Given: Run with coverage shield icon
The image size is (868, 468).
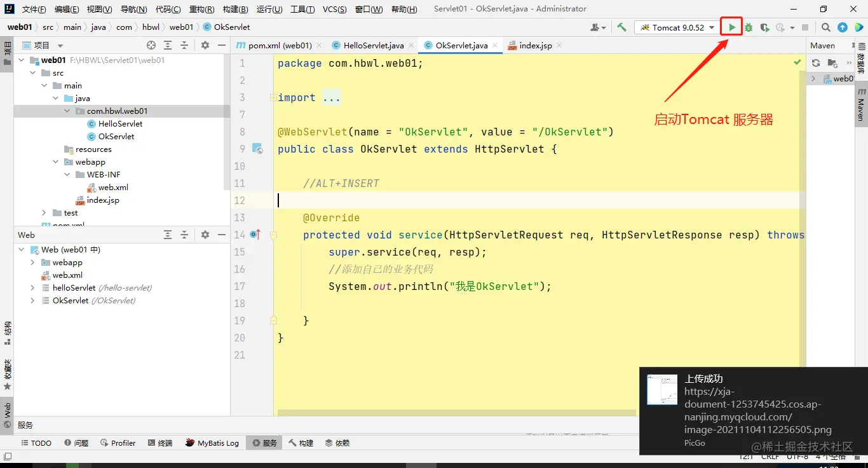Looking at the screenshot, I should (765, 27).
